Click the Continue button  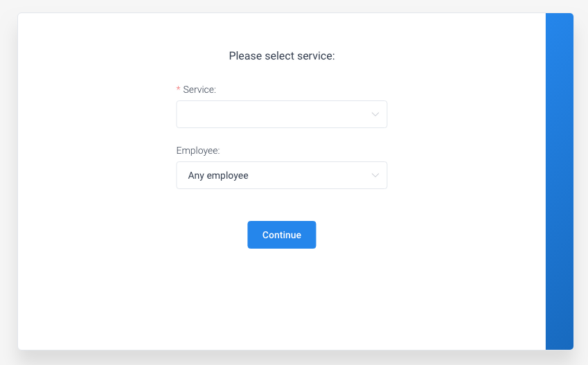coord(282,235)
